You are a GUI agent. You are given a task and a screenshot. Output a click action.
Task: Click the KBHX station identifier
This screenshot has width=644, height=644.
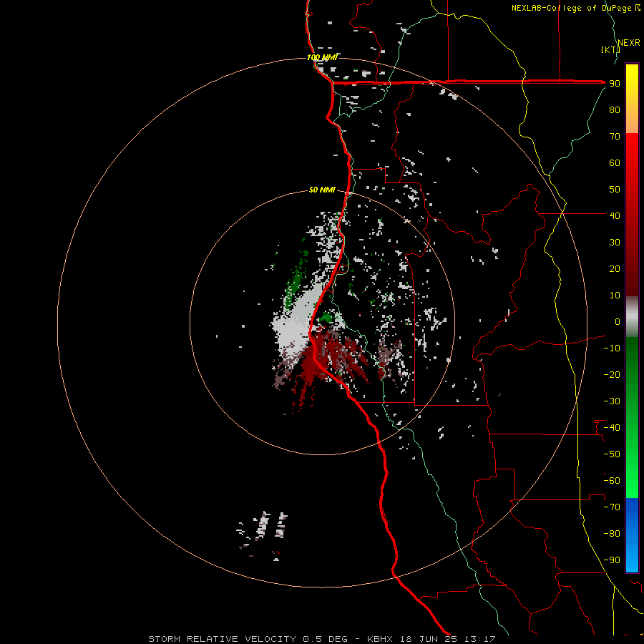pos(380,639)
